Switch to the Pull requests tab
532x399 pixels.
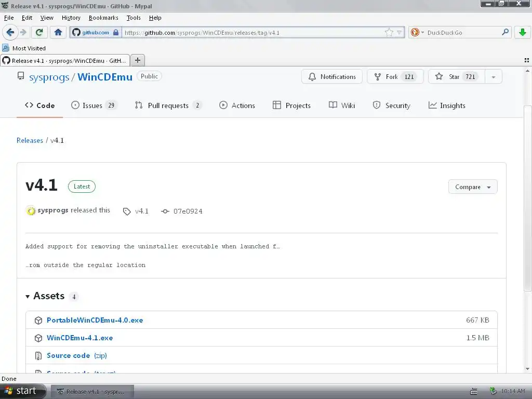pyautogui.click(x=168, y=105)
